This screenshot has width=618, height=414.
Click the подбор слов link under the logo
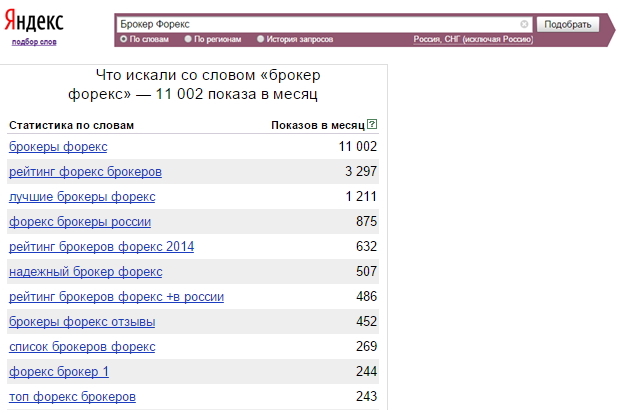[x=34, y=42]
